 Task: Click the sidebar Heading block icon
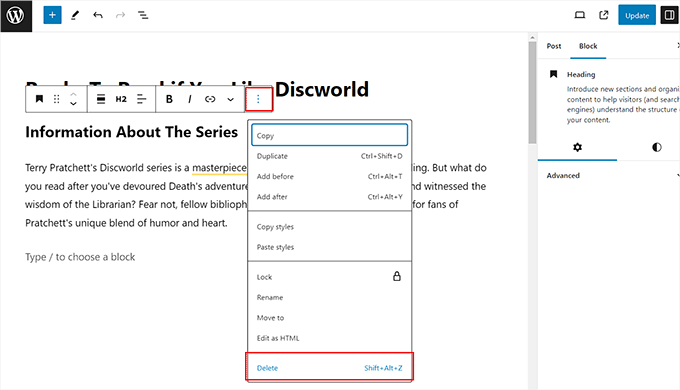point(553,74)
